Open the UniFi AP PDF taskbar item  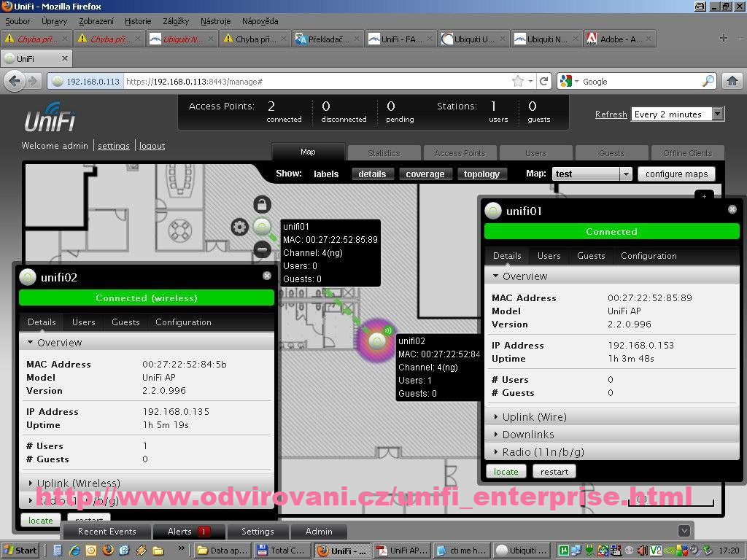(x=403, y=551)
